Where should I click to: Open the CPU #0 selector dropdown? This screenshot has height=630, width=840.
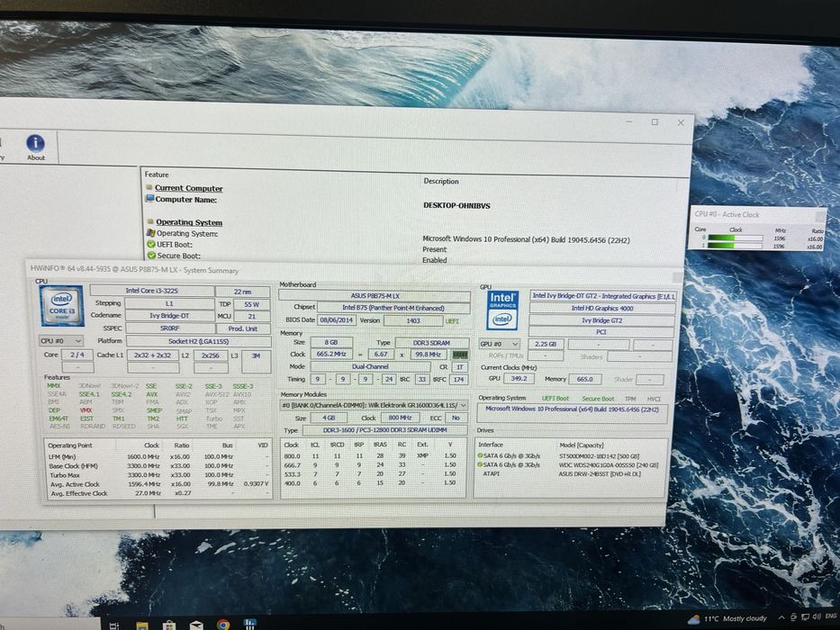pyautogui.click(x=61, y=341)
